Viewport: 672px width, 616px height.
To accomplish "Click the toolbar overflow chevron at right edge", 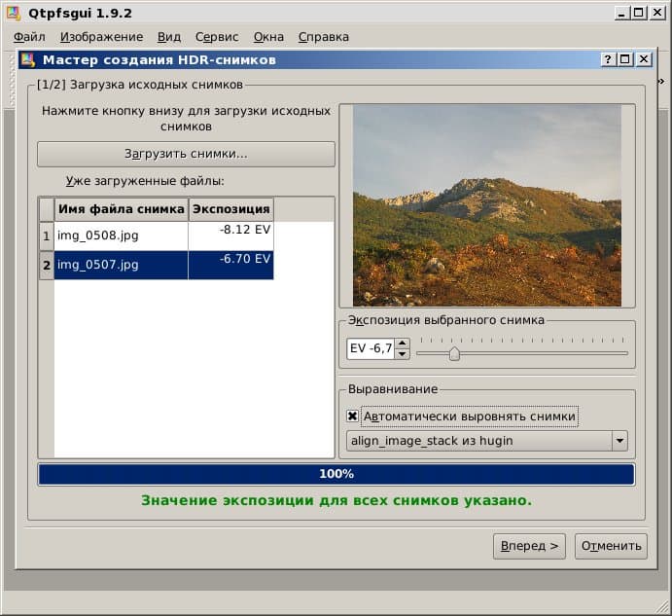I will click(x=661, y=81).
